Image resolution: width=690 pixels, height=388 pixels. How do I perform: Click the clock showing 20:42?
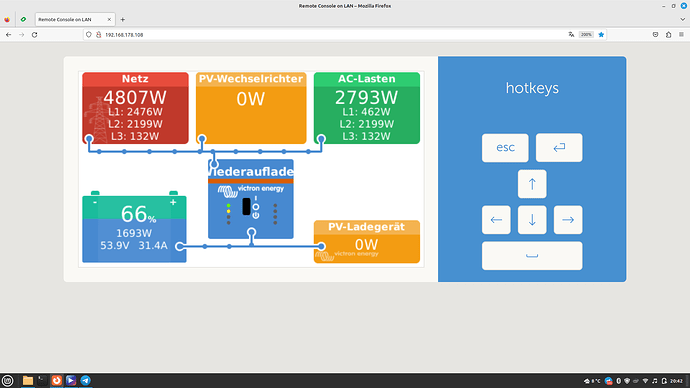pyautogui.click(x=676, y=381)
